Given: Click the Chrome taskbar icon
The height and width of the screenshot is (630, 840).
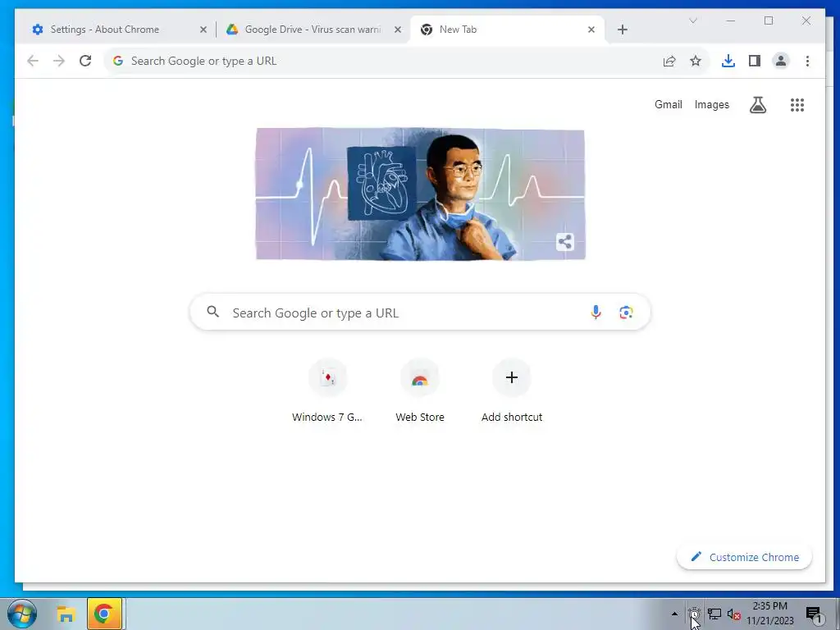Looking at the screenshot, I should 104,614.
